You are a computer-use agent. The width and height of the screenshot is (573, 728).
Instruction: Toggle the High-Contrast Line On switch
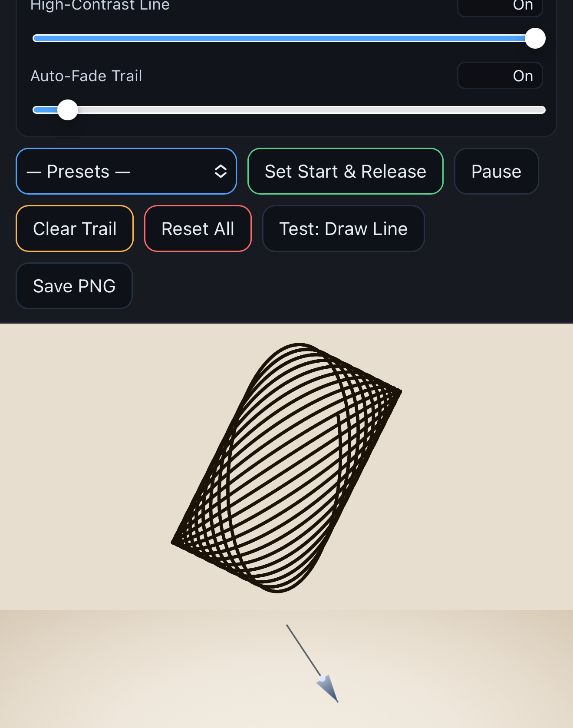click(500, 6)
